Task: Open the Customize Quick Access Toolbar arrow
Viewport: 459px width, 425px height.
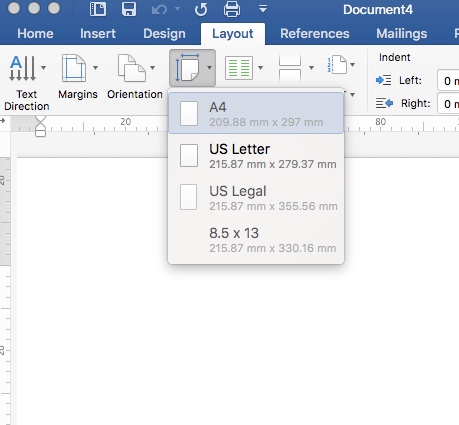Action: coord(263,9)
